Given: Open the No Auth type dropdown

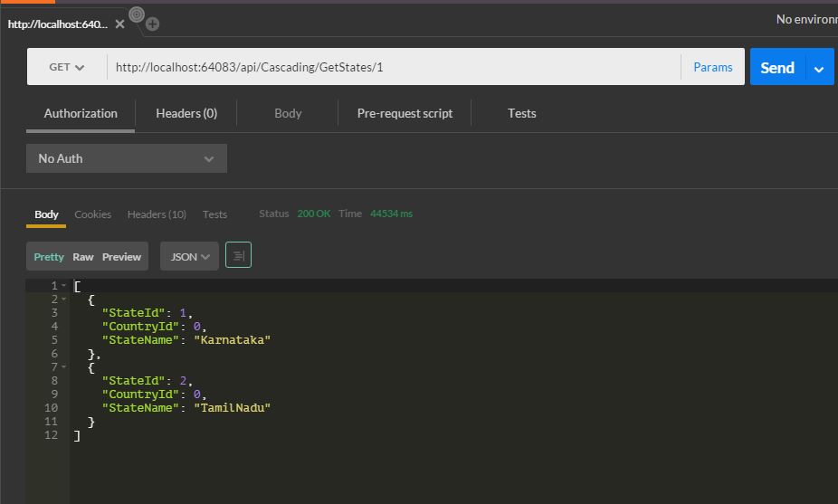Looking at the screenshot, I should point(126,158).
